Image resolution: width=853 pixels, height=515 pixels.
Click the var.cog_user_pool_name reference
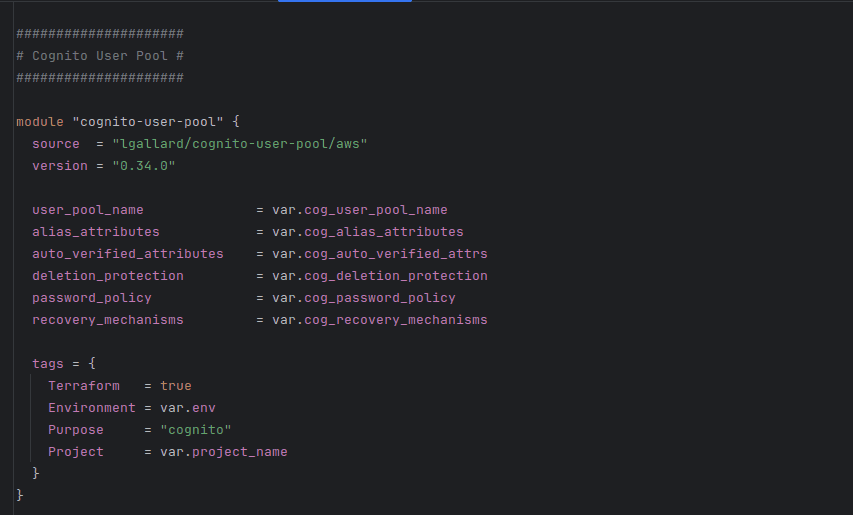click(359, 210)
